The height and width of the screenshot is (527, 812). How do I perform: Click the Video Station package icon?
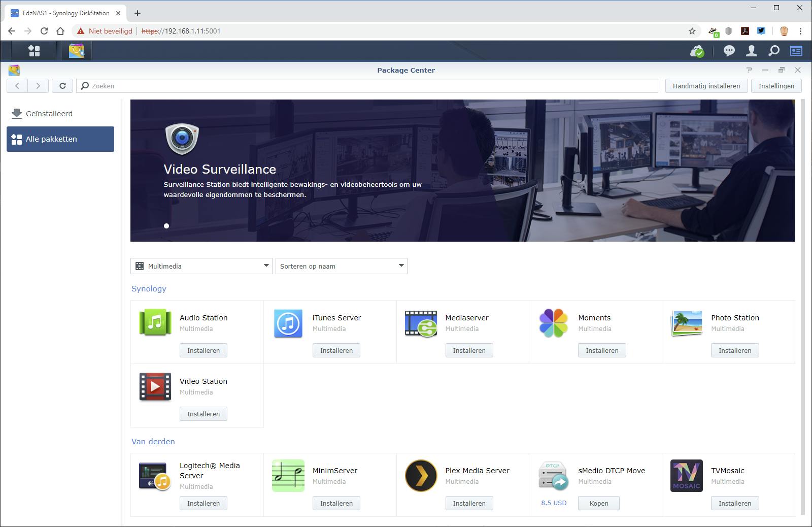point(155,387)
